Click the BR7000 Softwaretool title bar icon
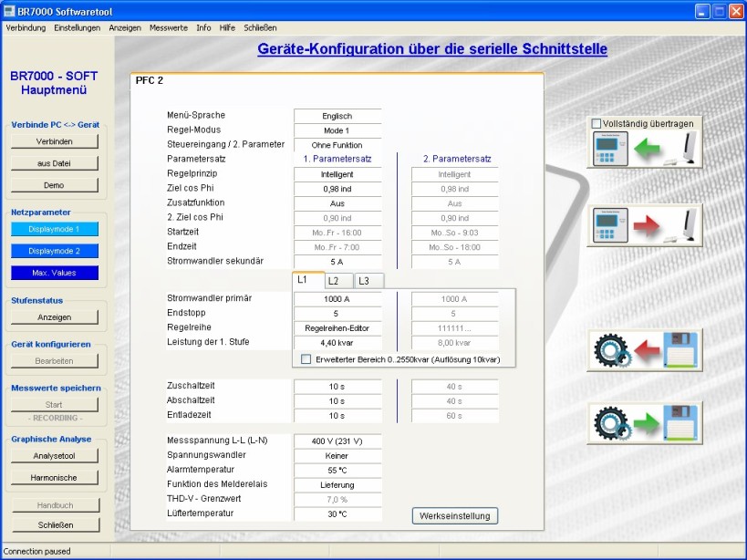 9,11
